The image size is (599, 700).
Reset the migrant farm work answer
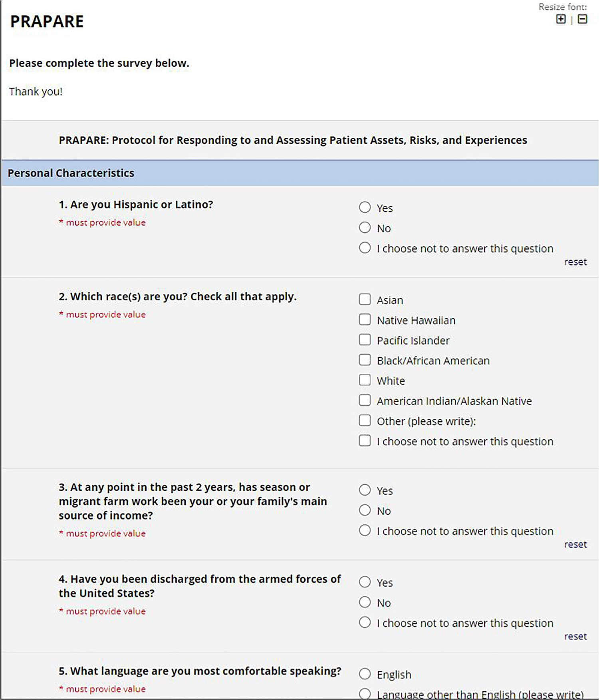tap(575, 544)
